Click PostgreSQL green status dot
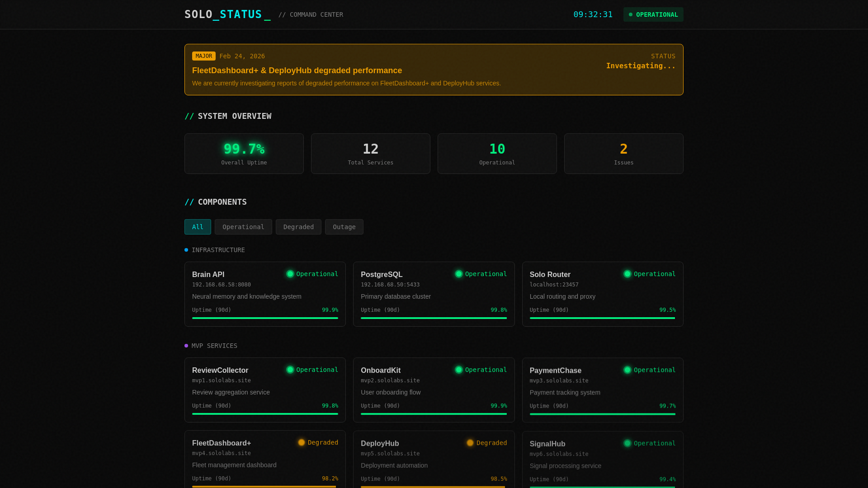The image size is (868, 488). pyautogui.click(x=459, y=274)
